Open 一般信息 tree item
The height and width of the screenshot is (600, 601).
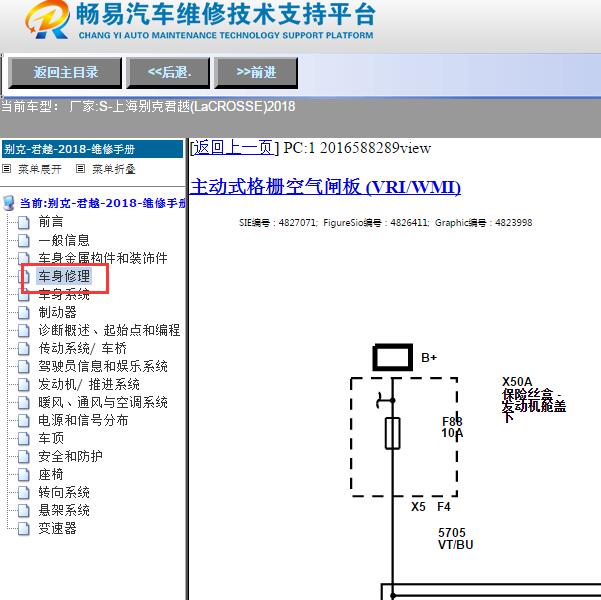tap(64, 240)
